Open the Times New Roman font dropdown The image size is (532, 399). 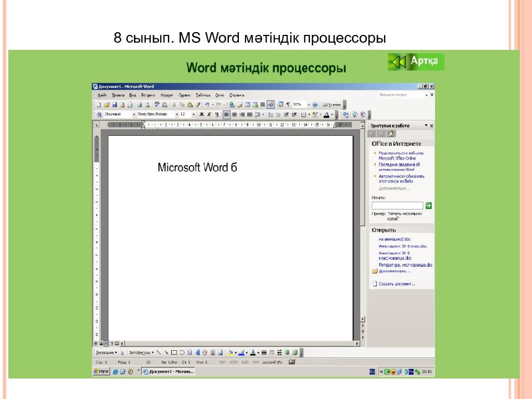click(177, 115)
